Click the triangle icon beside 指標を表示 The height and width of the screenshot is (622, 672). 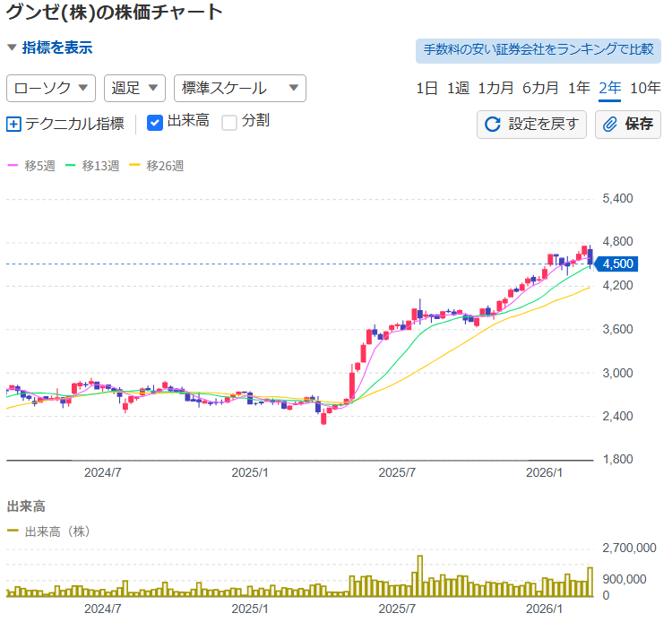12,48
